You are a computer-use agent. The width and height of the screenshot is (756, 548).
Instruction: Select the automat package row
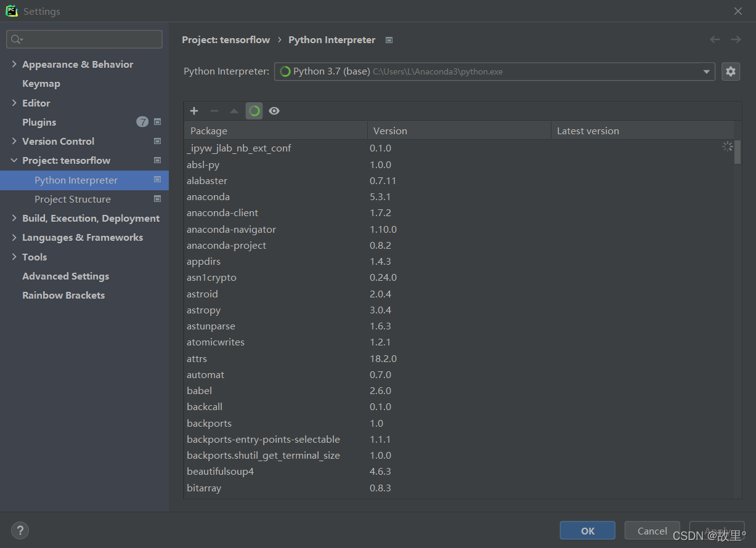pyautogui.click(x=459, y=374)
